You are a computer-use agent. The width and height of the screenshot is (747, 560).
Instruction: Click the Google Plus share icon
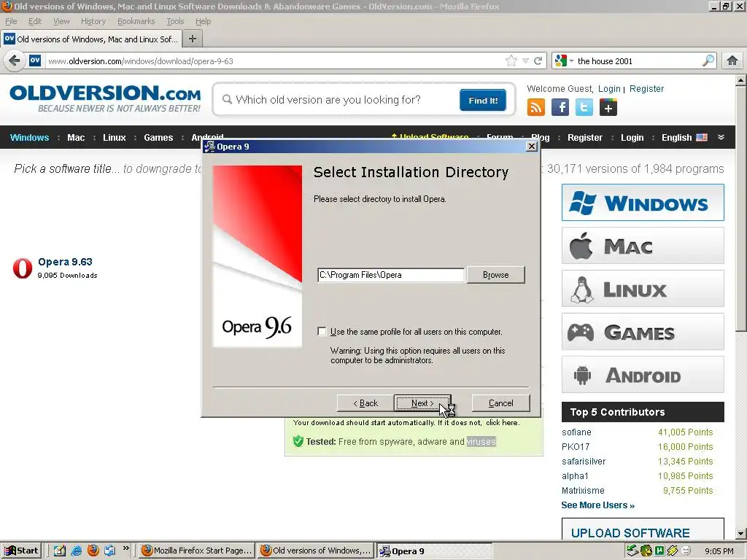point(608,108)
